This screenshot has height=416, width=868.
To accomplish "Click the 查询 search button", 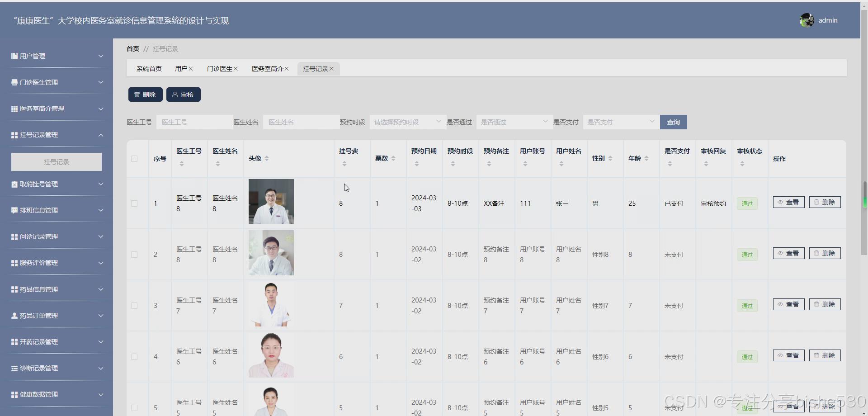I will (x=674, y=122).
